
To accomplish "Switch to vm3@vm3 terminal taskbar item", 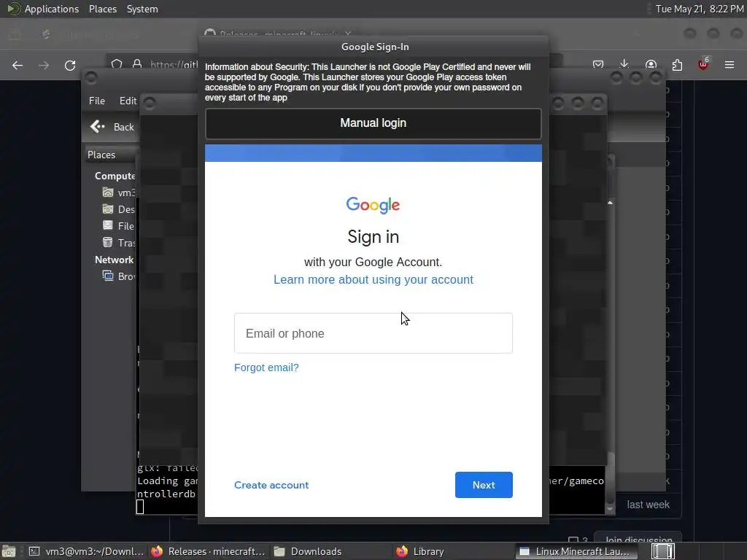I will [86, 551].
